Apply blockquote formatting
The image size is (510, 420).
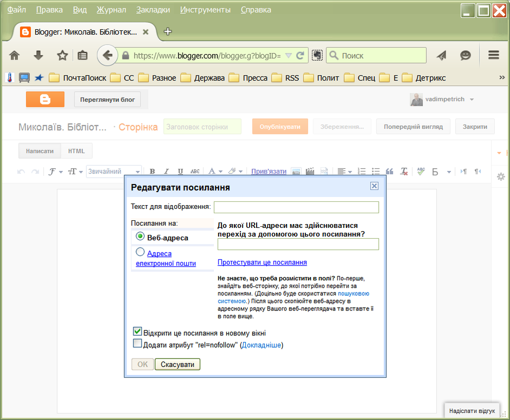coord(390,171)
